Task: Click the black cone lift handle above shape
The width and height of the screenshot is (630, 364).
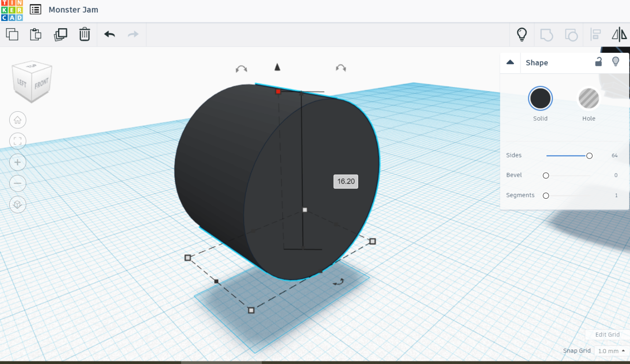Action: tap(277, 67)
